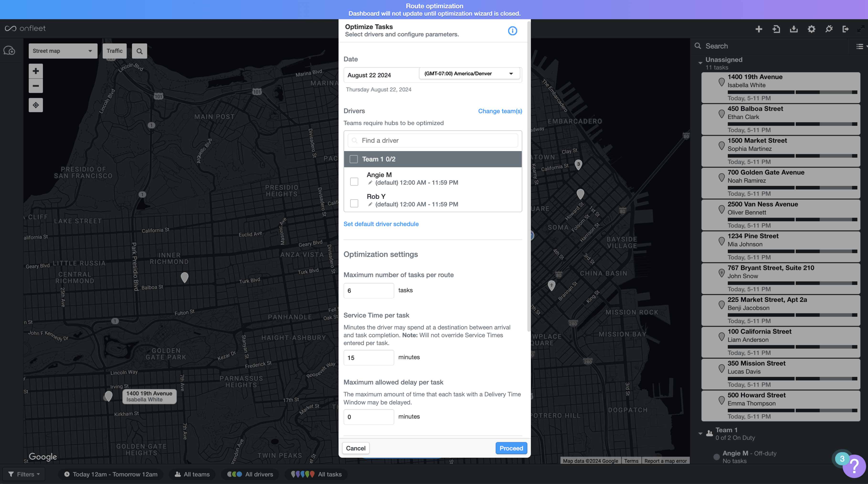
Task: Create a new task using the plus icon
Action: pos(759,29)
